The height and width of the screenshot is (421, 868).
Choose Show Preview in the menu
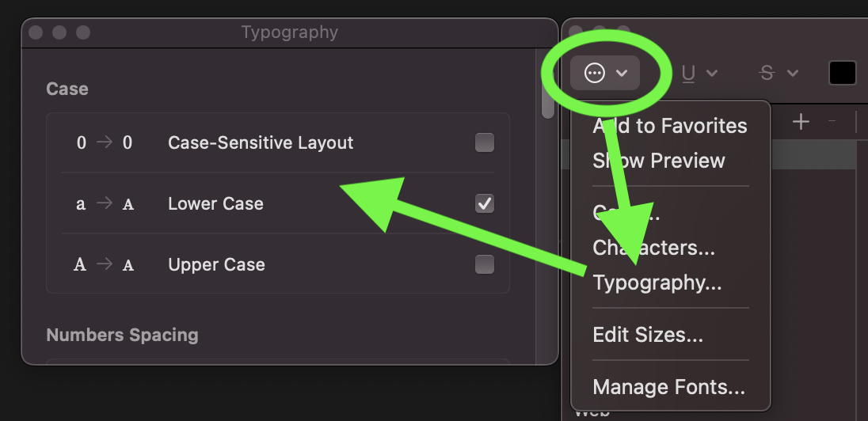(x=659, y=161)
